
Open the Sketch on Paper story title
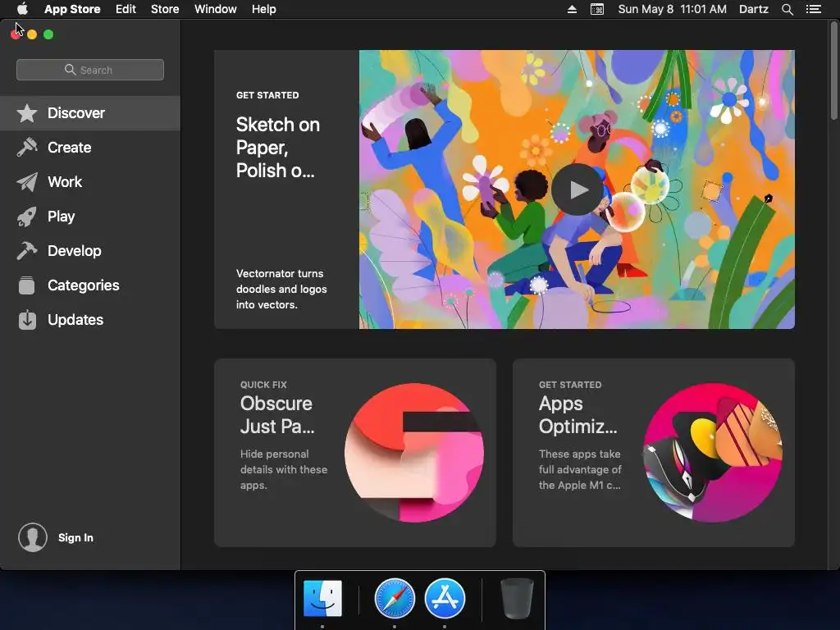point(278,148)
